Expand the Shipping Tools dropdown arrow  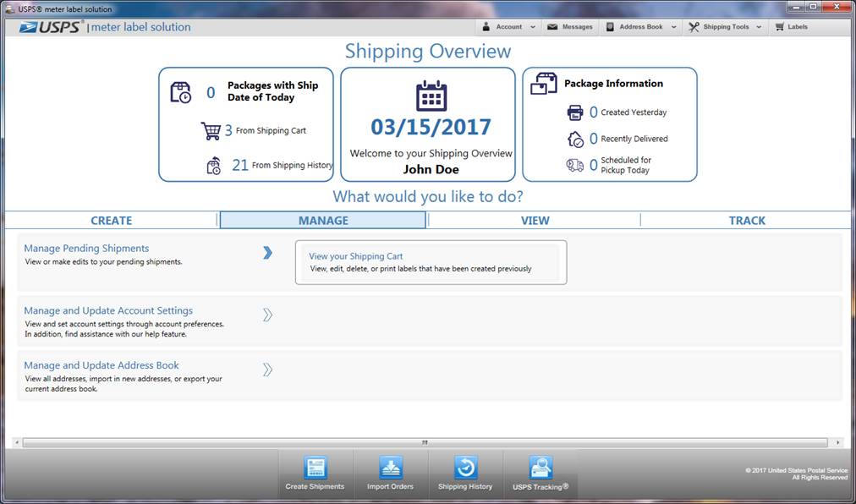tap(759, 27)
